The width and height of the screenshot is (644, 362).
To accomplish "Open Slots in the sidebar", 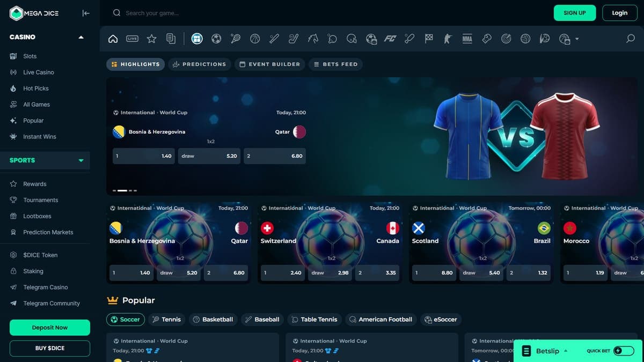I will click(30, 56).
